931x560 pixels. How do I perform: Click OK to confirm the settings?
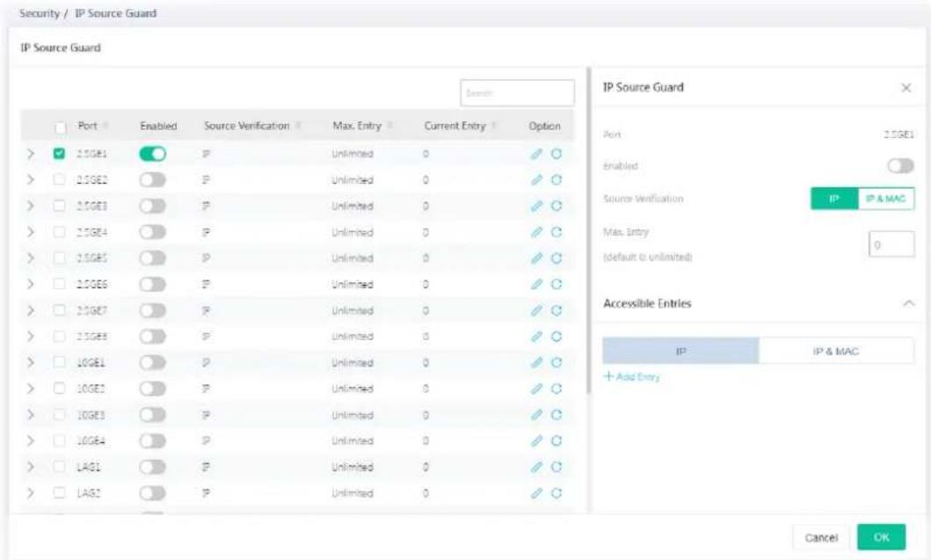tap(881, 537)
